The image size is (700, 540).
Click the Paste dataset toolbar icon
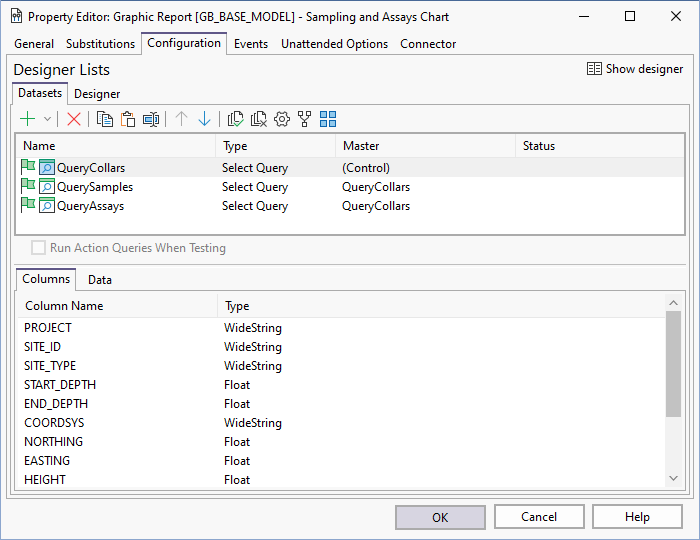128,119
